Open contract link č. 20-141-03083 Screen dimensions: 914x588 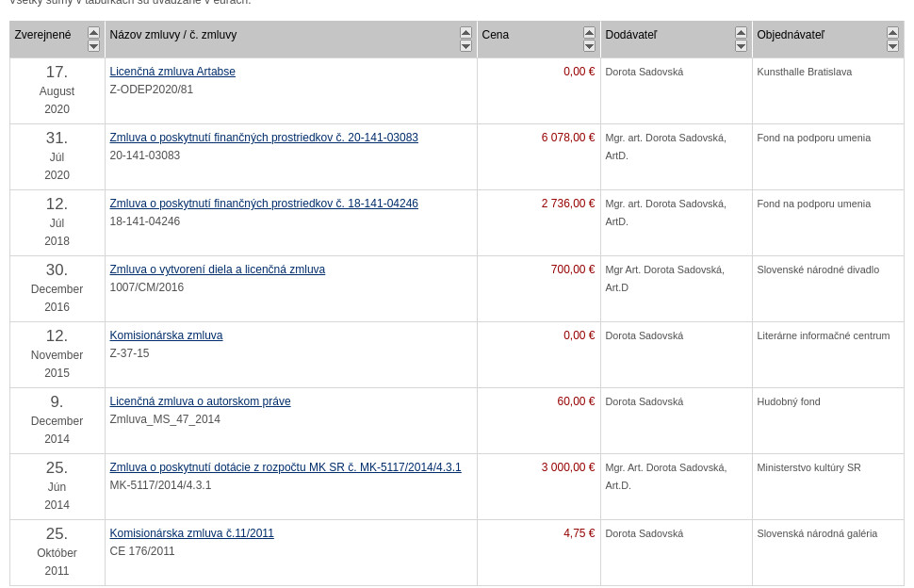[264, 138]
